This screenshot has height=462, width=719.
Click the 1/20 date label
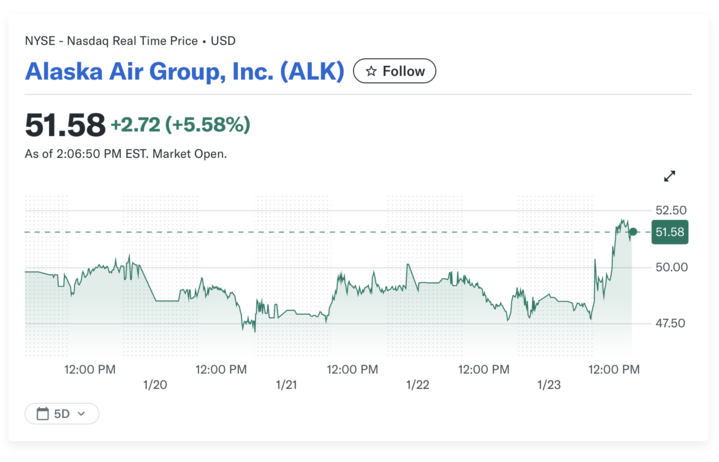[x=155, y=385]
